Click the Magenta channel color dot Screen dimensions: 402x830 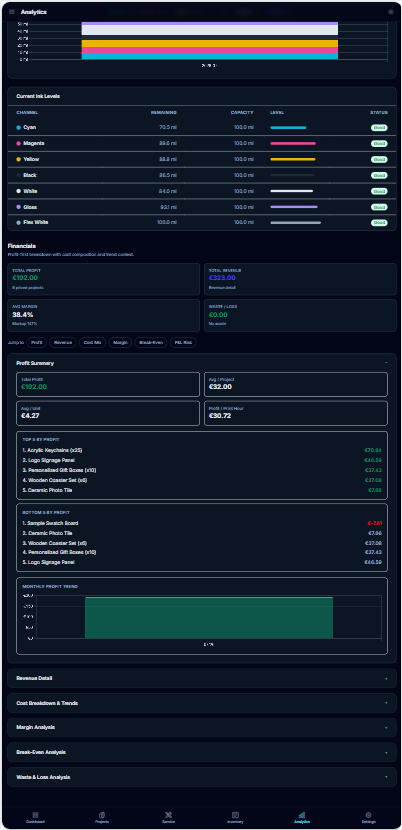coord(19,143)
